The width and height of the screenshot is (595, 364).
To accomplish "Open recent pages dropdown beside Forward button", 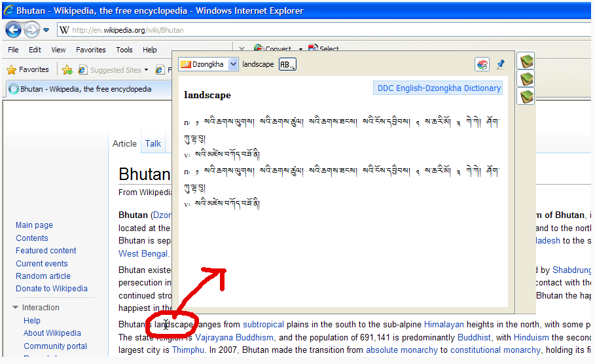I will (46, 30).
